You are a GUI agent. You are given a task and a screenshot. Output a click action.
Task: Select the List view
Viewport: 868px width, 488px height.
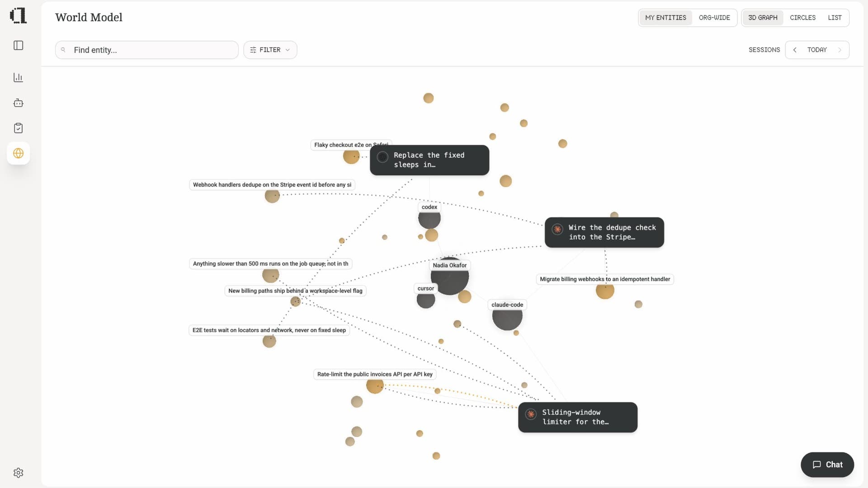point(835,18)
